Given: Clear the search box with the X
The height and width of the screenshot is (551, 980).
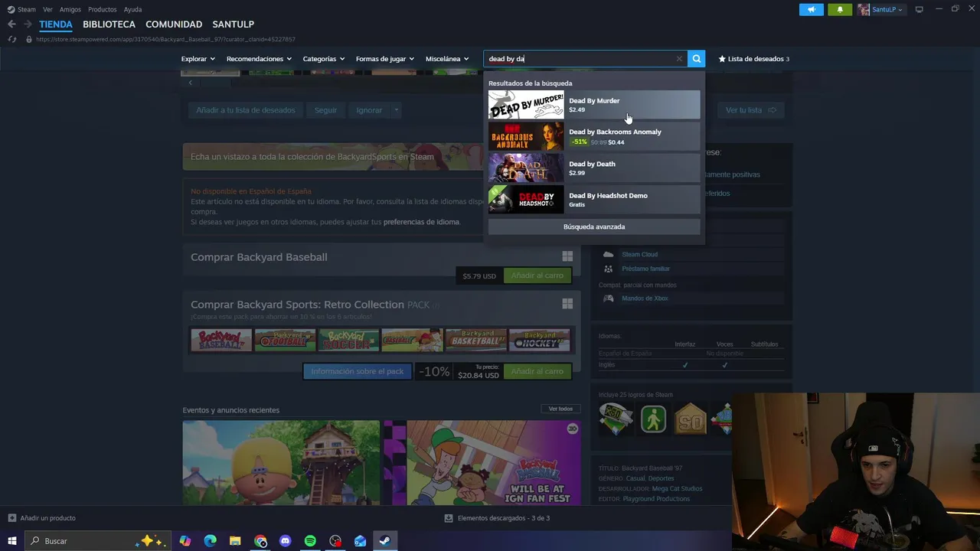Looking at the screenshot, I should tap(679, 59).
